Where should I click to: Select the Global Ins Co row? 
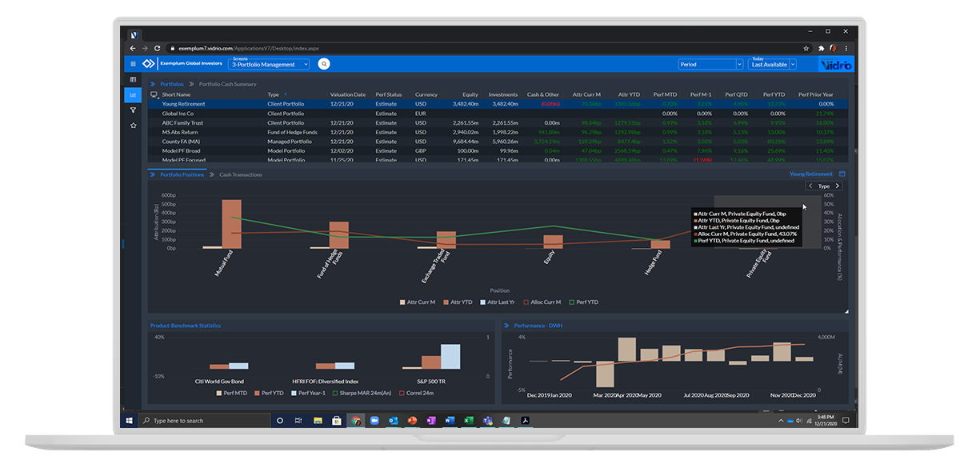point(496,114)
